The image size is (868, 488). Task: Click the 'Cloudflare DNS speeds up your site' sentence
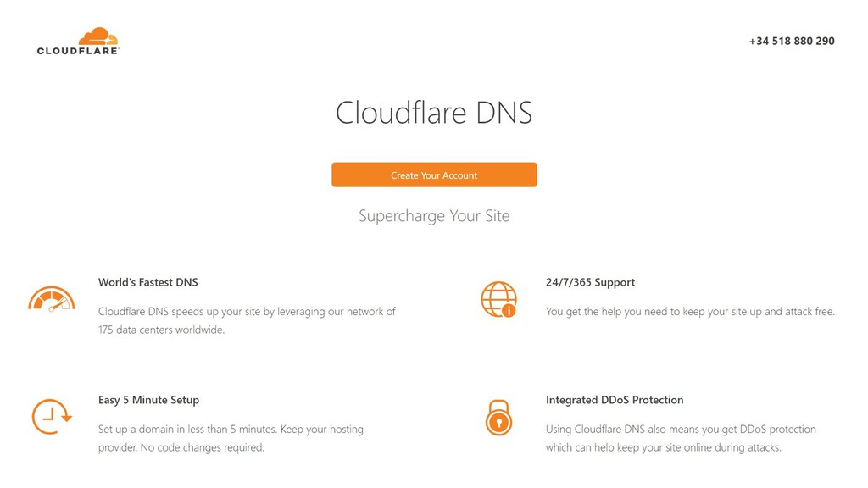tap(247, 312)
